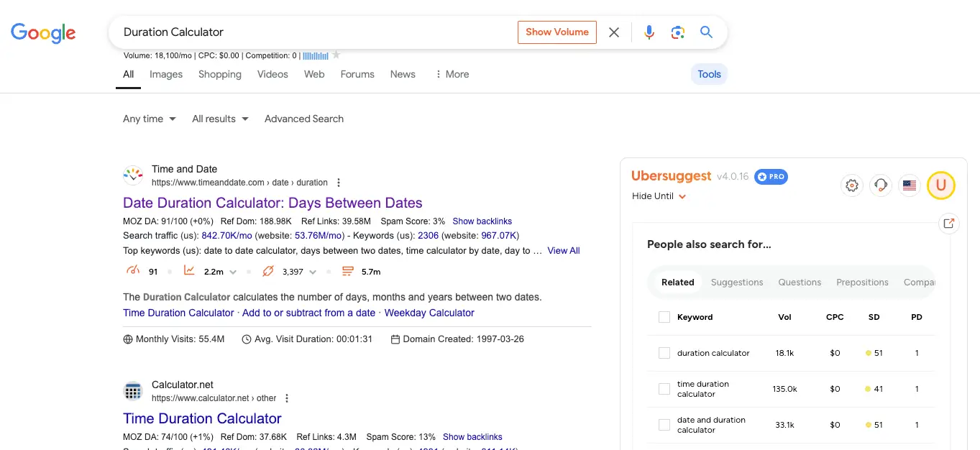Open the Prepositions tab in Ubersuggest

pyautogui.click(x=862, y=283)
